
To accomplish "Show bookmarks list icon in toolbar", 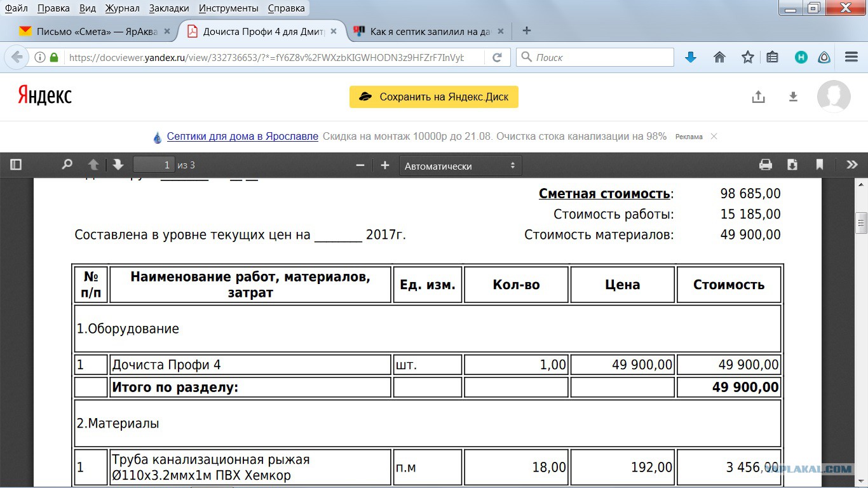I will tap(772, 57).
